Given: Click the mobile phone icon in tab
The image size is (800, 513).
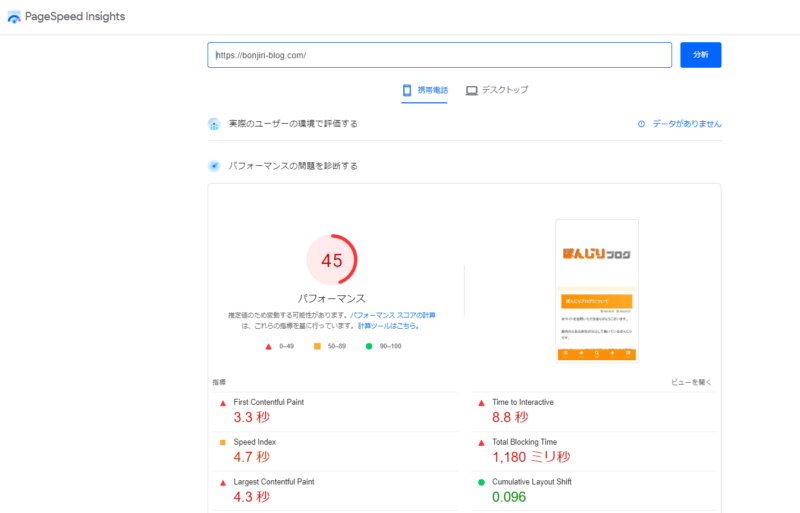Looking at the screenshot, I should pyautogui.click(x=407, y=90).
